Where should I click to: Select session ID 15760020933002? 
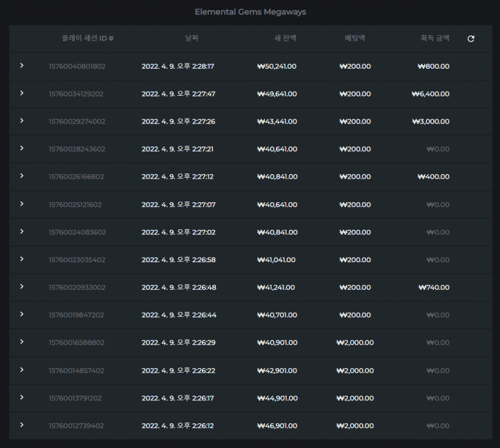coord(77,287)
